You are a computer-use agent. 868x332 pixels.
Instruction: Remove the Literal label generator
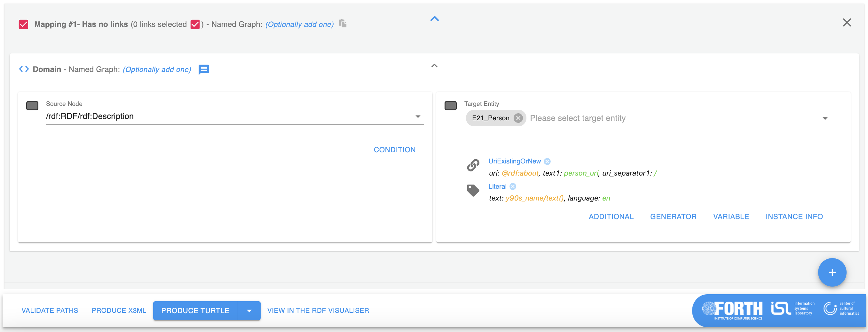[x=512, y=186]
